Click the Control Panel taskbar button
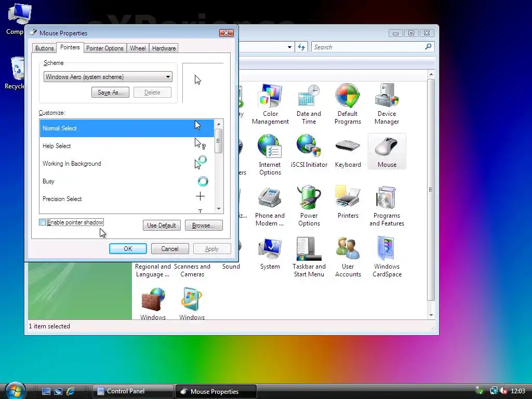Viewport: 532px width, 399px height. [x=132, y=391]
